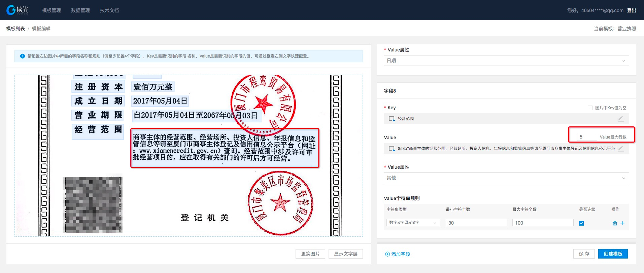Expand the 字符串类型 dropdown 数字&字母&汉字
Image resolution: width=644 pixels, height=273 pixels.
[413, 223]
